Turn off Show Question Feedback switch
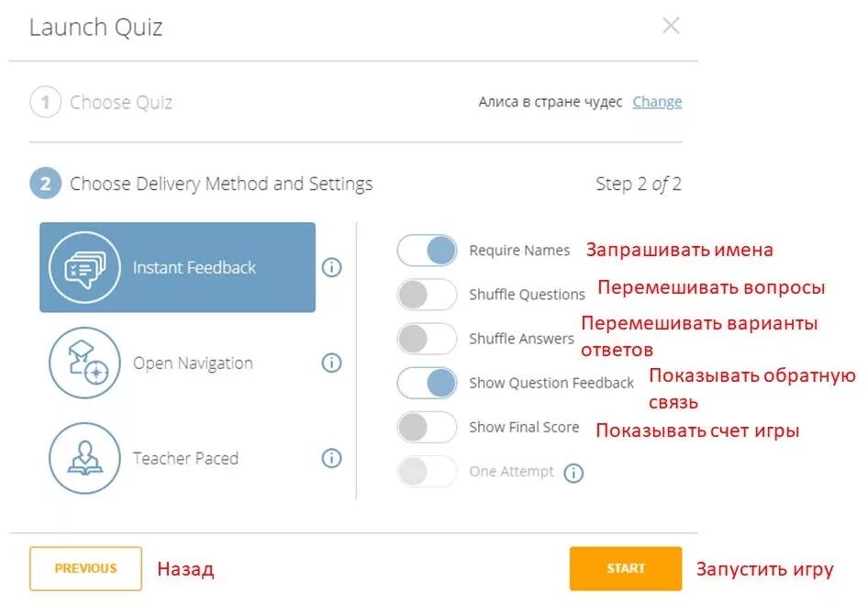868x604 pixels. point(427,383)
